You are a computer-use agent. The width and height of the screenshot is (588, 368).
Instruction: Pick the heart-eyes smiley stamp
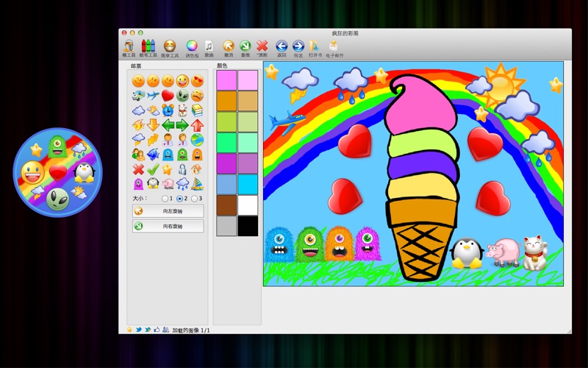click(197, 80)
